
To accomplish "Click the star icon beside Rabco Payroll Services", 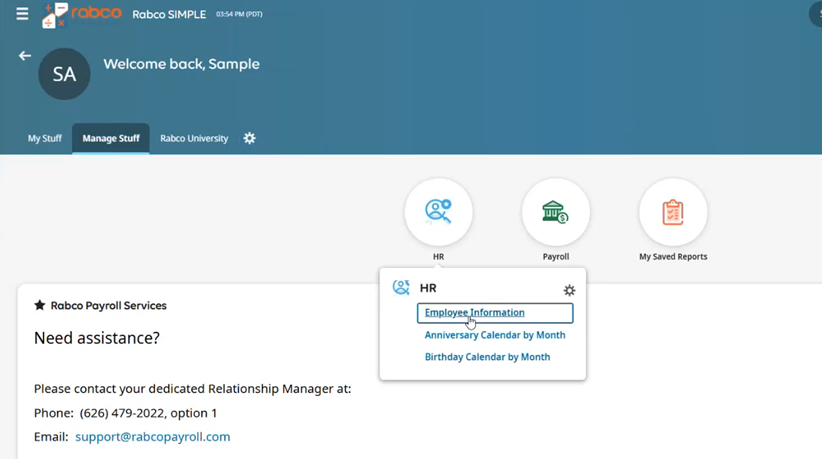I will 39,305.
